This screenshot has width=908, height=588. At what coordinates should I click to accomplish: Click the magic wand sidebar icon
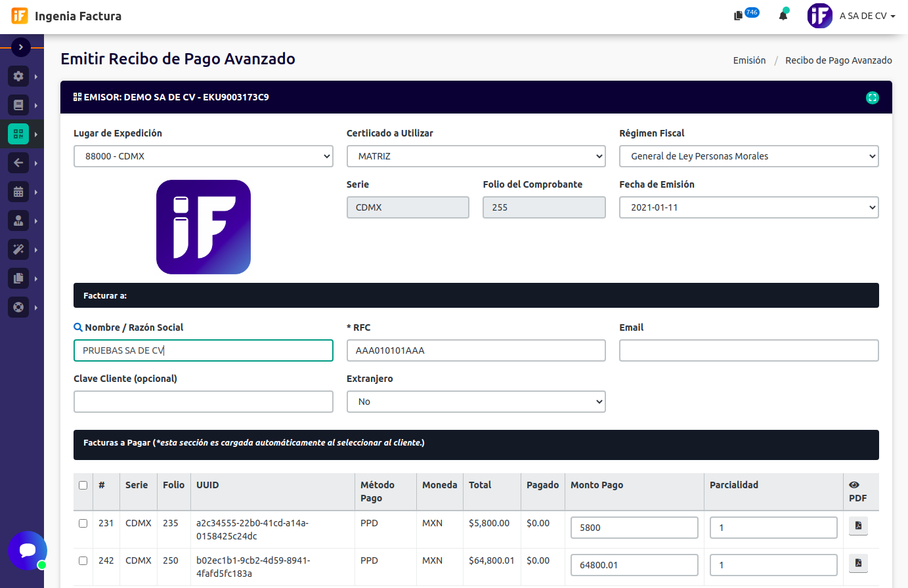[18, 249]
